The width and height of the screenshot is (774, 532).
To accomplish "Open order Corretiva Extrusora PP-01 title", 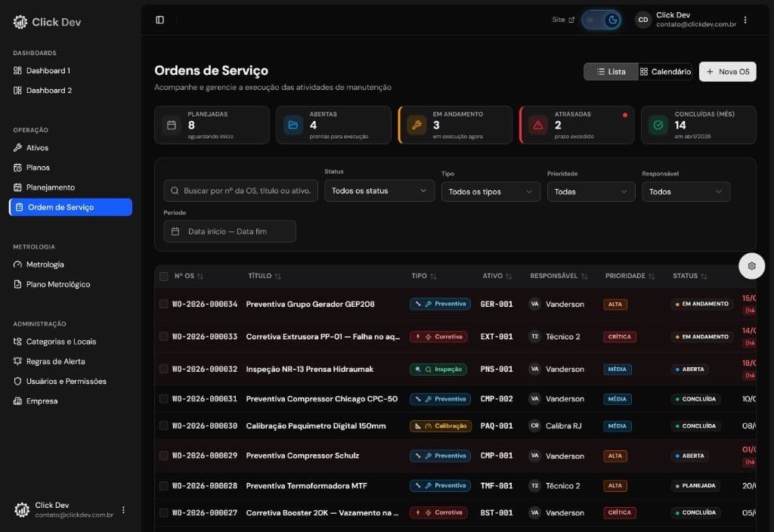I will pyautogui.click(x=323, y=336).
